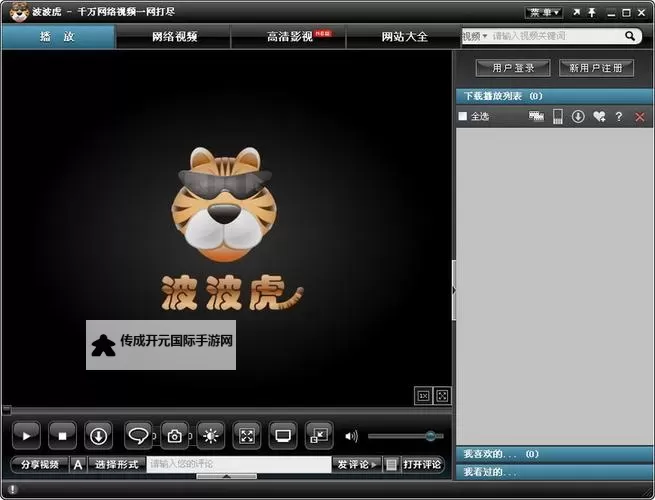Take a snapshot with the camera icon
Image resolution: width=655 pixels, height=500 pixels.
pyautogui.click(x=175, y=436)
